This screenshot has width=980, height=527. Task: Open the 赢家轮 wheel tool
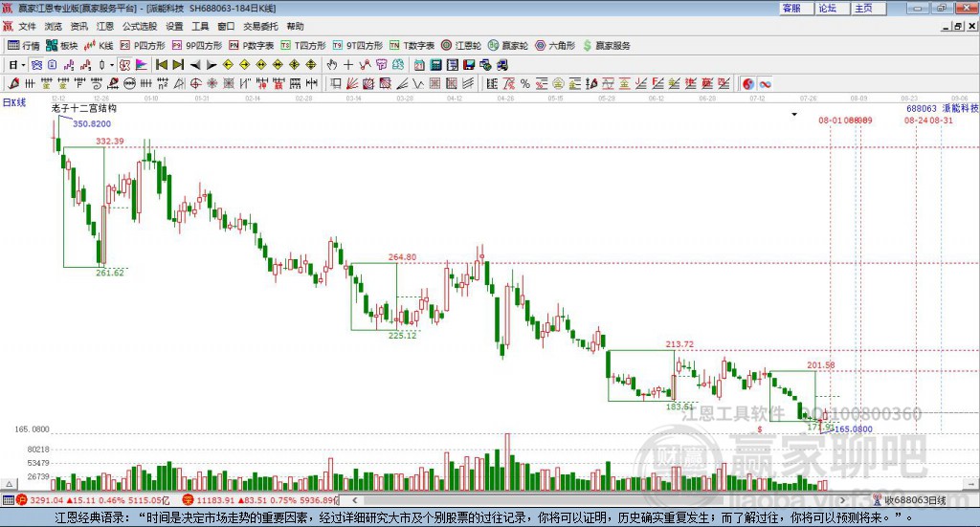pos(508,46)
